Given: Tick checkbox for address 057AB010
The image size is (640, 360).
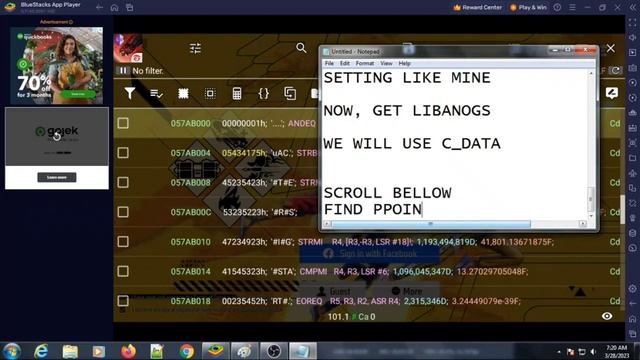Looking at the screenshot, I should pyautogui.click(x=123, y=242).
